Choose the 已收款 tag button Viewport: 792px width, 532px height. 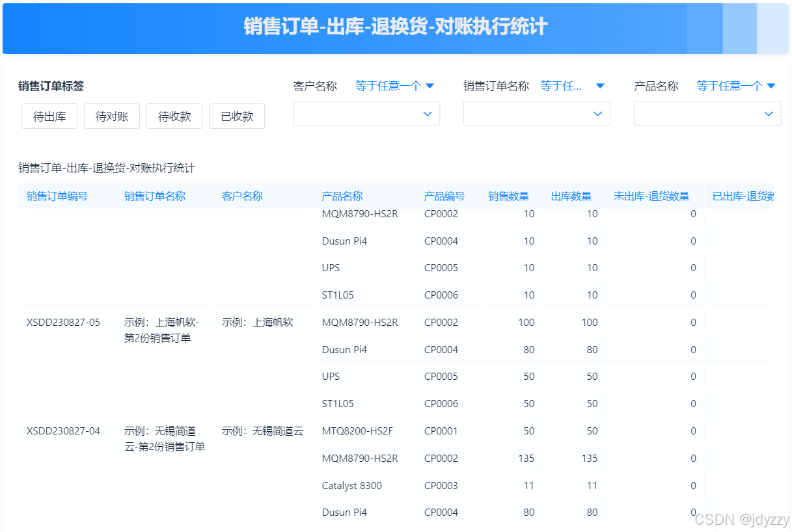click(x=237, y=116)
